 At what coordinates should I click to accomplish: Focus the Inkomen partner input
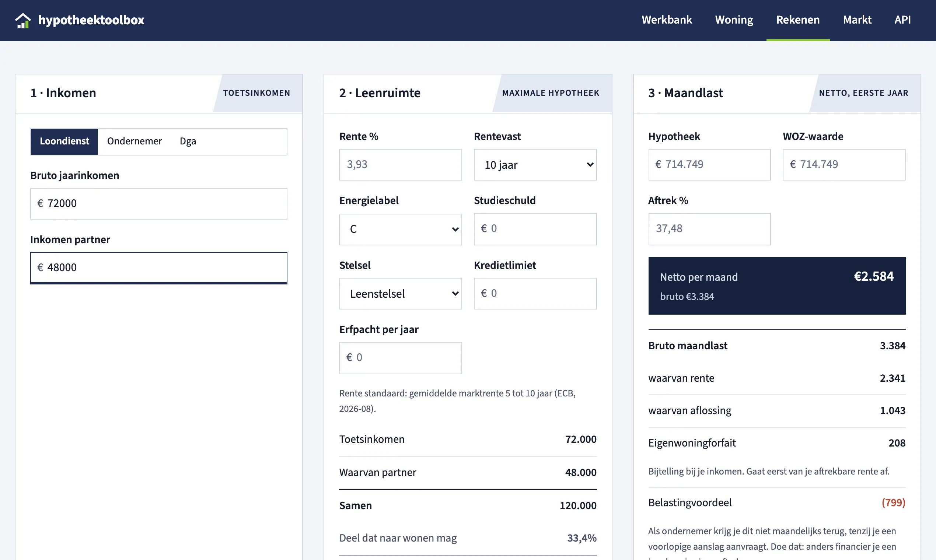point(158,267)
